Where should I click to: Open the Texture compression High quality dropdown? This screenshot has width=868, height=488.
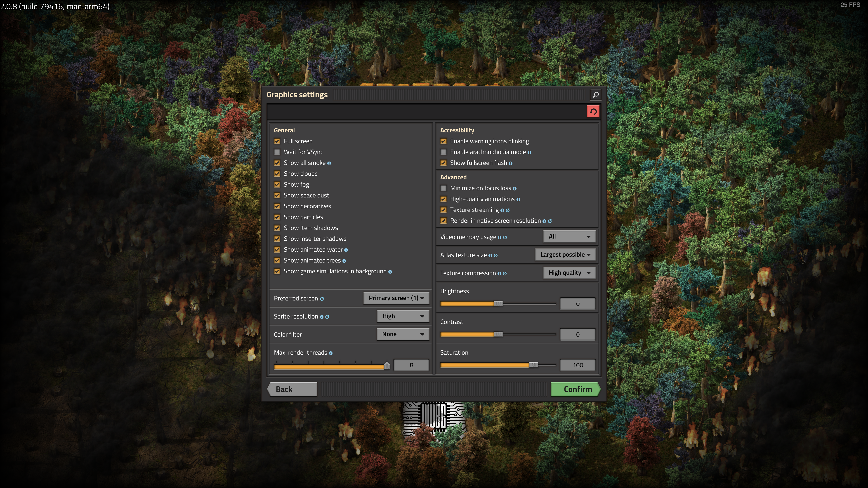tap(569, 273)
